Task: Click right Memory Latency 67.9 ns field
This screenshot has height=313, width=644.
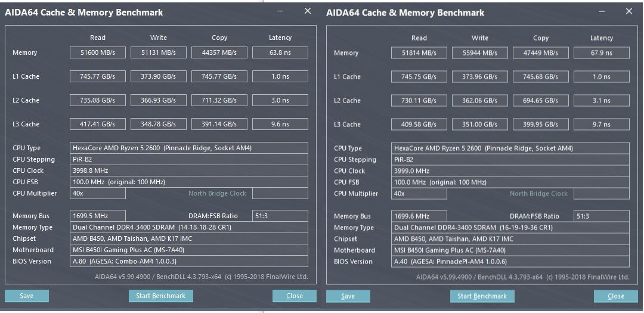Action: click(601, 53)
